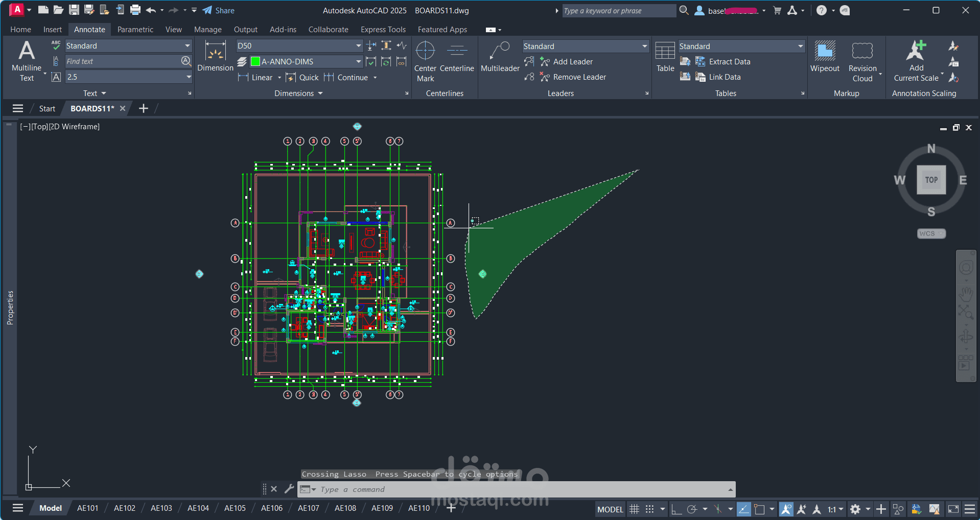Create a new drawing with New icon
980x520 pixels.
(43, 10)
